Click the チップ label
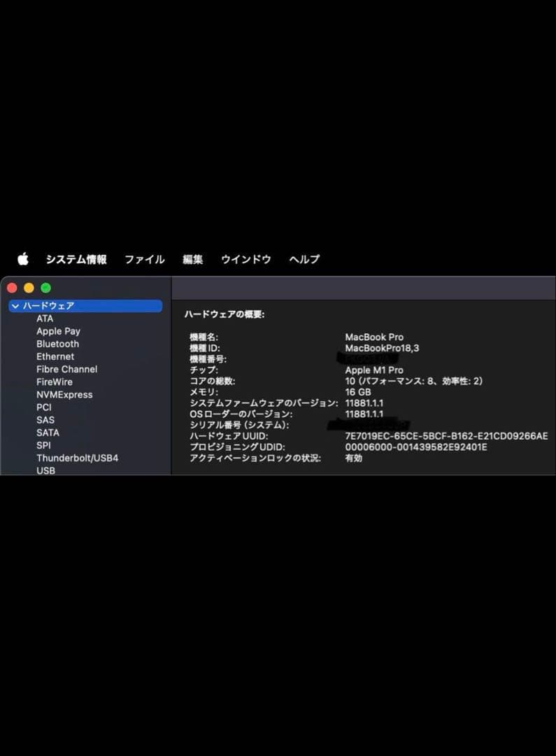Image resolution: width=556 pixels, height=756 pixels. 204,370
